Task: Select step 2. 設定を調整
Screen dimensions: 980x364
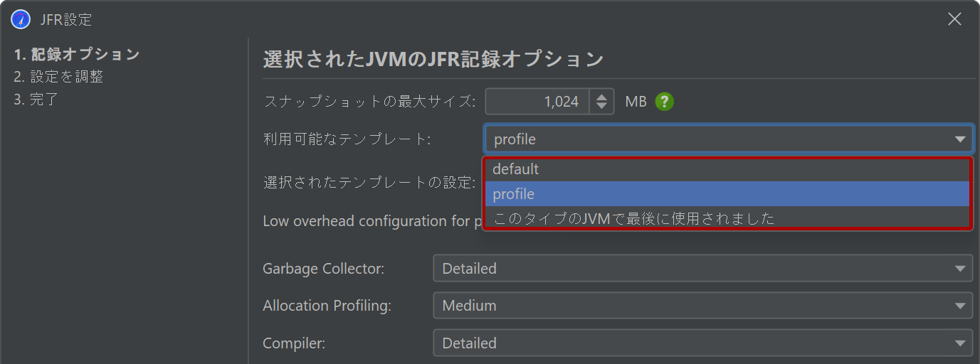Action: (x=58, y=77)
